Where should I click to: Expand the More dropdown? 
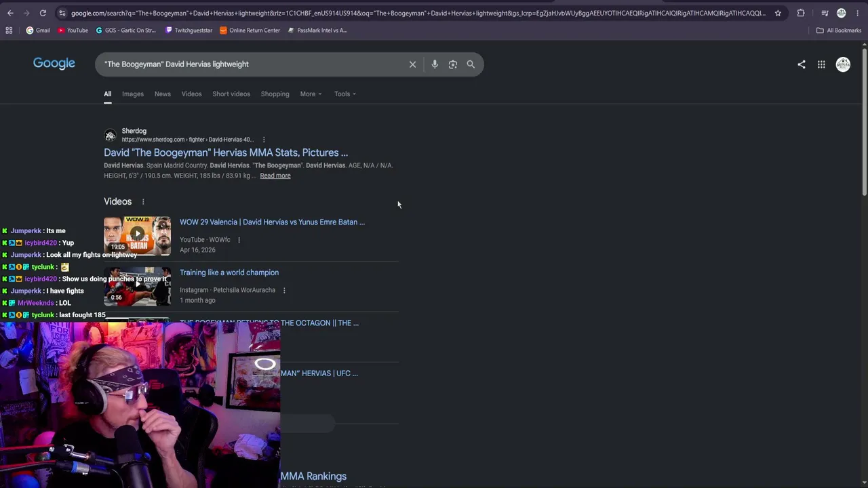tap(311, 94)
